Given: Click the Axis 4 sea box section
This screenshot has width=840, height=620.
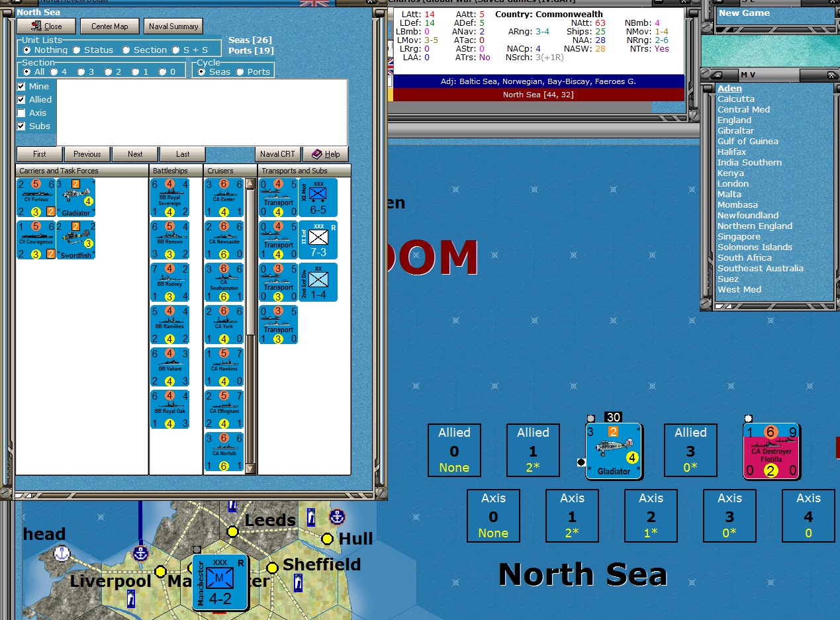Looking at the screenshot, I should pyautogui.click(x=808, y=516).
